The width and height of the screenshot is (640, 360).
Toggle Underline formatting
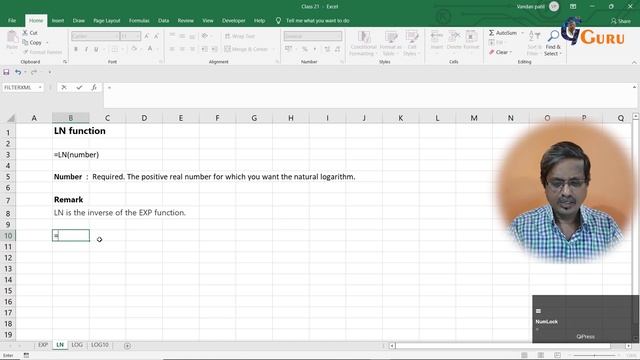[96, 49]
